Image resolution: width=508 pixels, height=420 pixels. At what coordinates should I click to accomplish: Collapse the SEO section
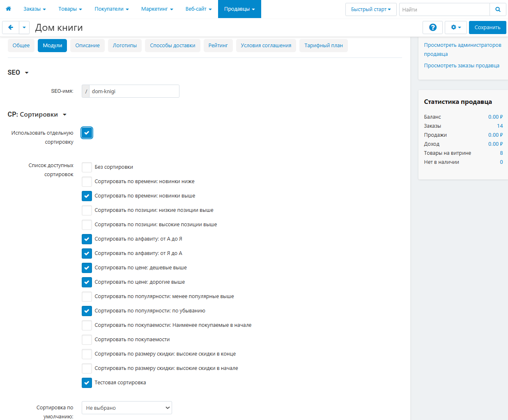pos(18,73)
